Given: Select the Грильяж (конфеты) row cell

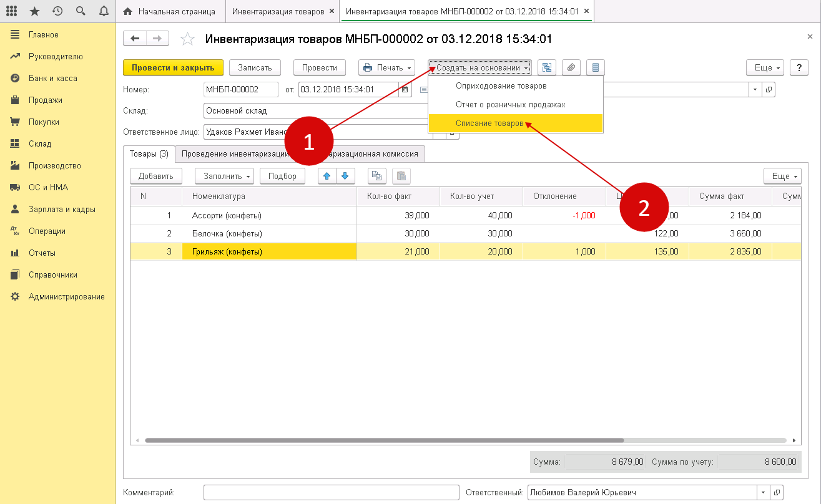Looking at the screenshot, I should pos(270,252).
